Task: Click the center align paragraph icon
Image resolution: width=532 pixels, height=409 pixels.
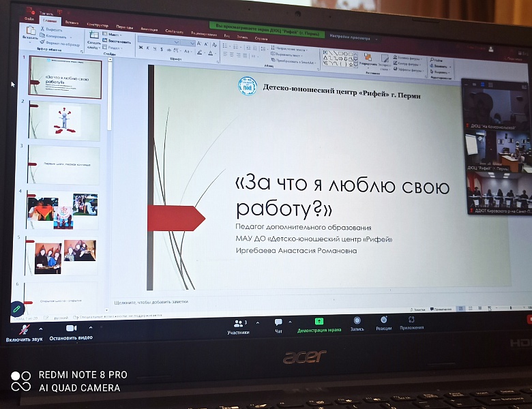Action: click(232, 55)
